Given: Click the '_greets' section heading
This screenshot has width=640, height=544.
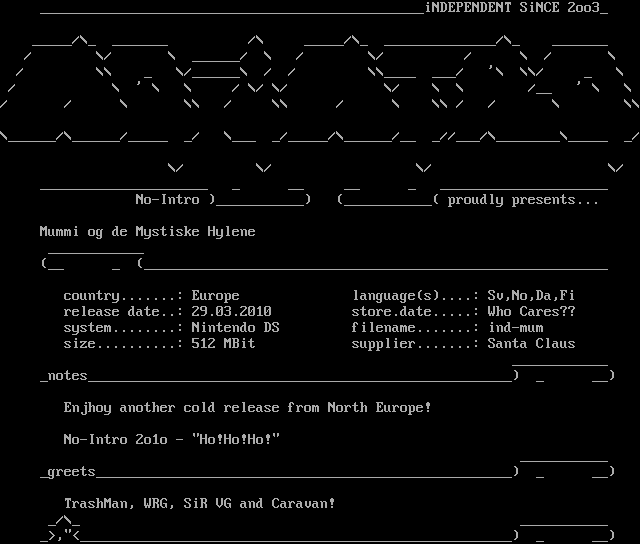Looking at the screenshot, I should tap(68, 472).
